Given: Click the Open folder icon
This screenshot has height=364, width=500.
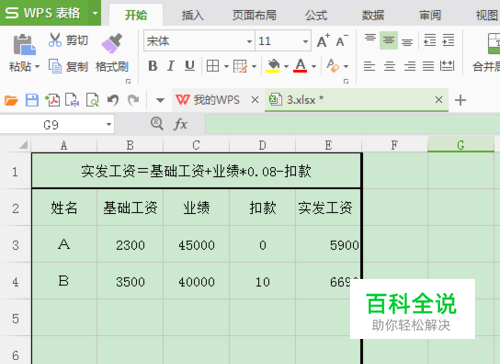Looking at the screenshot, I should 11,100.
